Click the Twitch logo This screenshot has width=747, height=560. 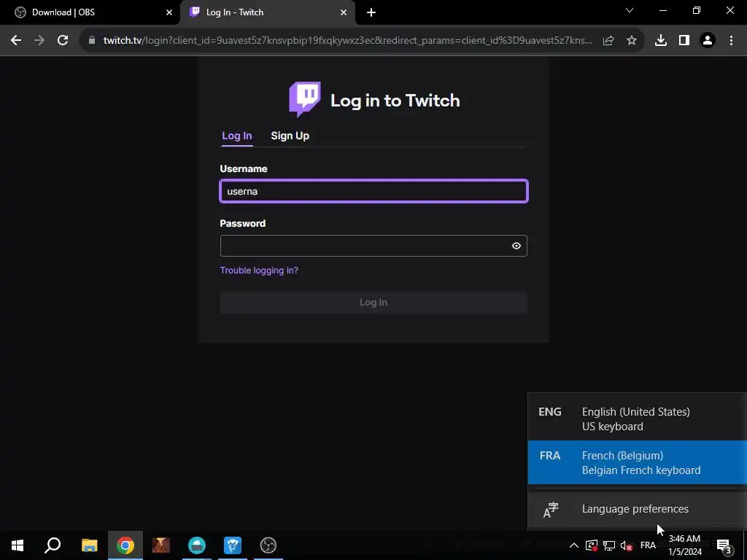[x=305, y=99]
